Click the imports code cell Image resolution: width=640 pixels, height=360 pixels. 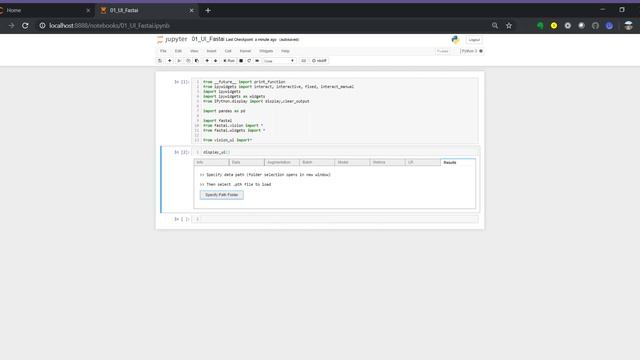point(339,111)
